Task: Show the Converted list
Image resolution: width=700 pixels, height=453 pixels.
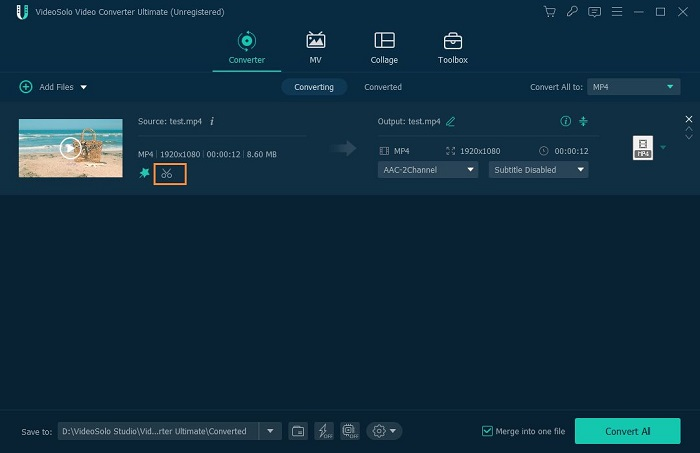Action: 383,87
